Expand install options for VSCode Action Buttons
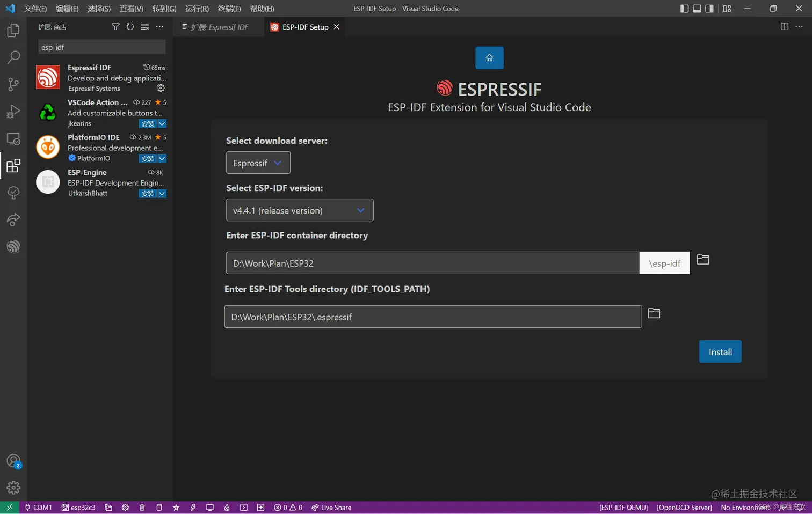This screenshot has width=812, height=514. tap(162, 124)
